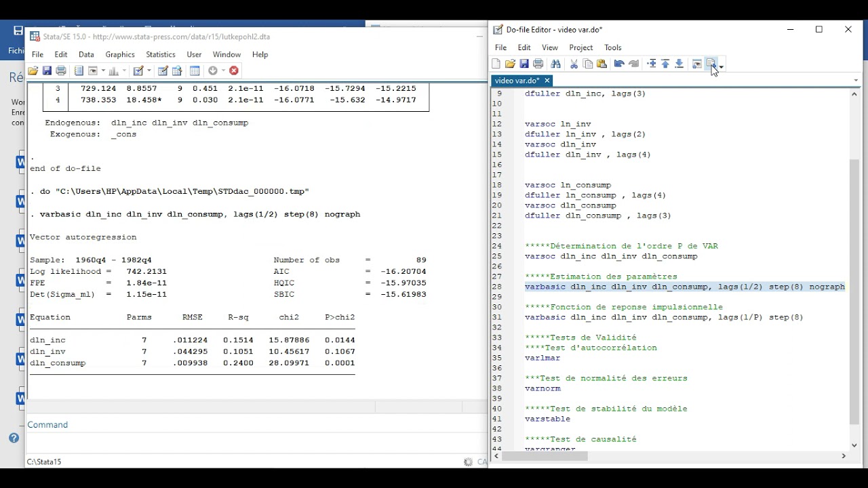
Task: Go to next bookmark with the down-arrow icon
Action: point(679,64)
